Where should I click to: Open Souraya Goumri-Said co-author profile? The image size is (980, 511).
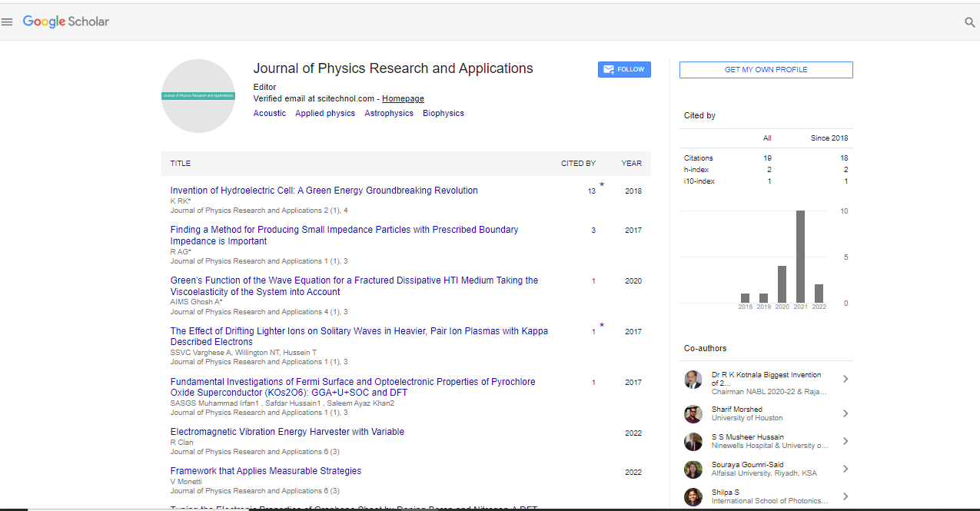749,465
